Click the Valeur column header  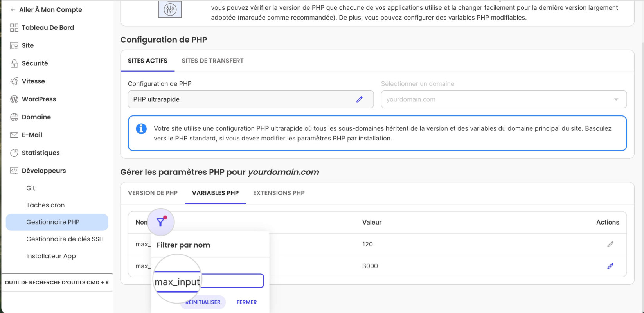pos(372,222)
